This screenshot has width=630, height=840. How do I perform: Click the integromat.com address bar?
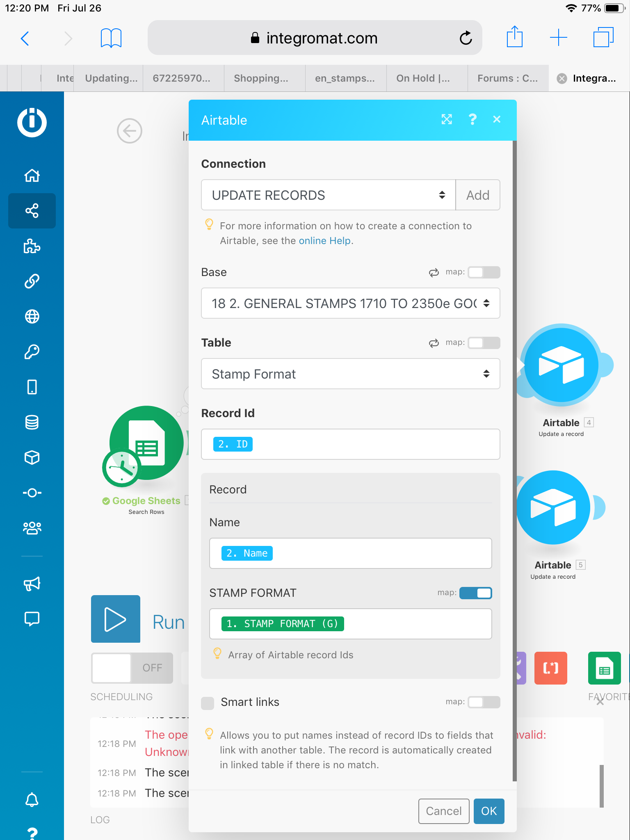[x=315, y=38]
